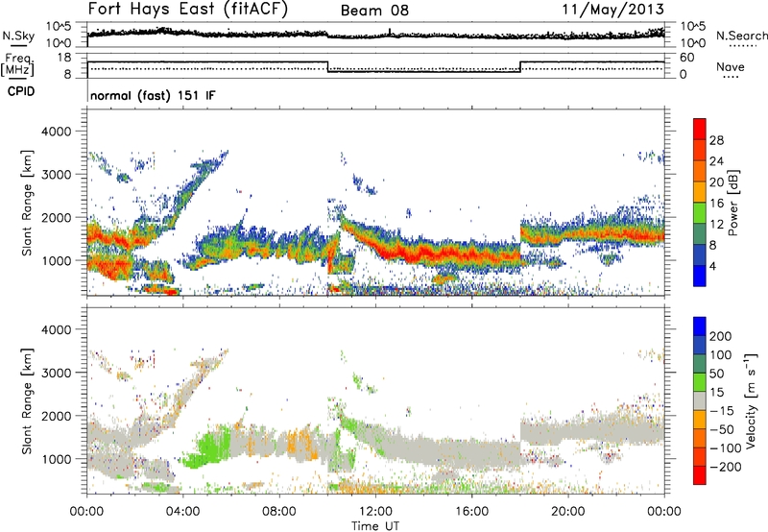Viewport: 768px width, 532px height.
Task: Click the frequency step-up at 18:00 UT
Action: pyautogui.click(x=520, y=66)
